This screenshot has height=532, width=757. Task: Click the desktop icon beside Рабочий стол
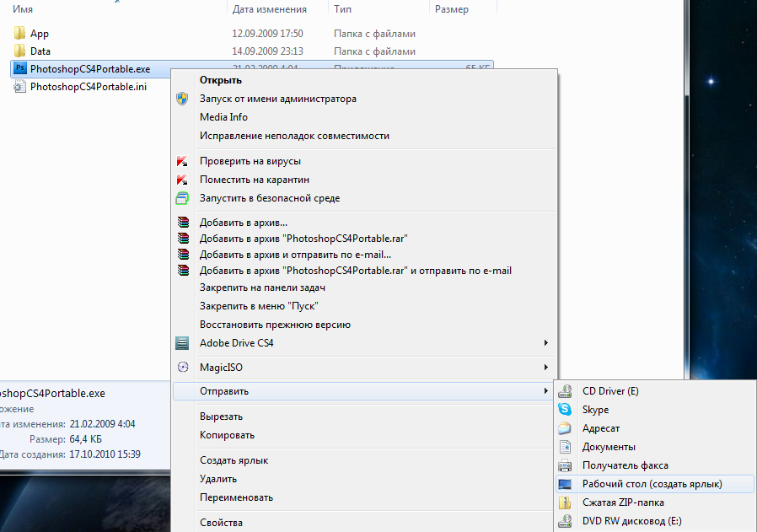(565, 484)
